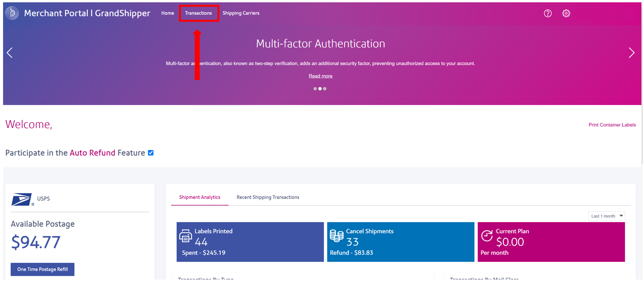644x283 pixels.
Task: Click the Refund - $83.83 text
Action: [351, 253]
